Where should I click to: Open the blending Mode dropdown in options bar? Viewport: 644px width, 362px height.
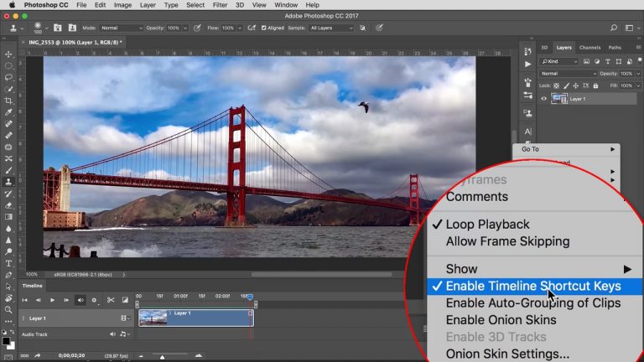point(121,28)
